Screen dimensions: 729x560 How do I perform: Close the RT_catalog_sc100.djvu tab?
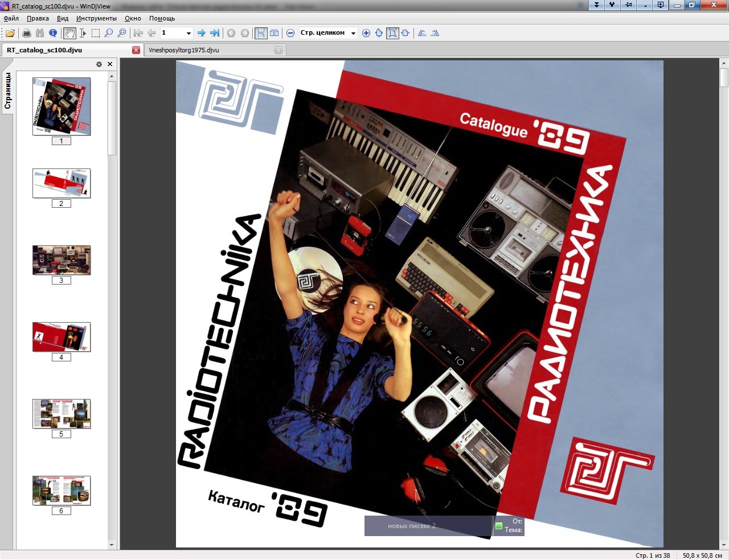(x=136, y=50)
